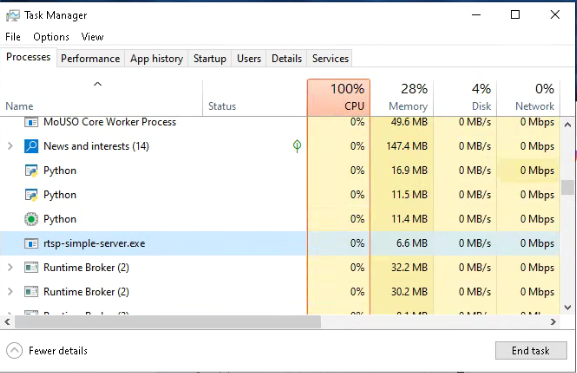Open the Startup tab
Viewport: 577px width, 373px height.
pyautogui.click(x=210, y=58)
